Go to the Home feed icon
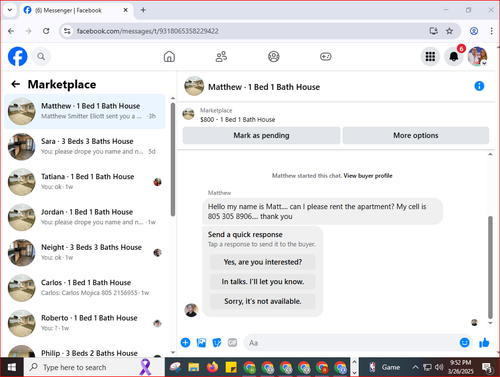Image resolution: width=500 pixels, height=377 pixels. (169, 56)
